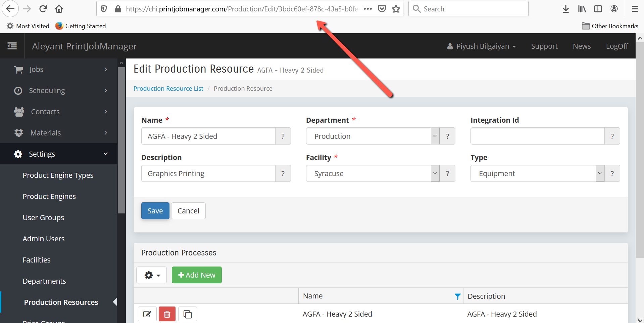The image size is (644, 323).
Task: Open help for the Type field
Action: pos(612,173)
